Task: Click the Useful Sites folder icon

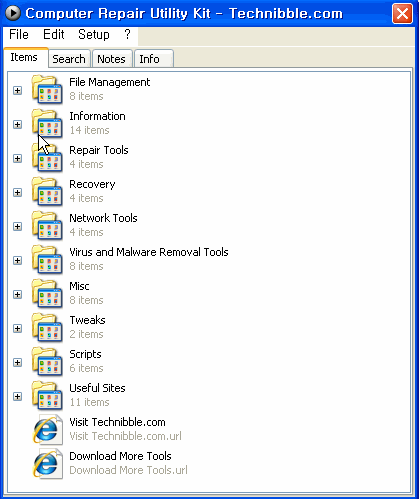Action: [x=47, y=395]
